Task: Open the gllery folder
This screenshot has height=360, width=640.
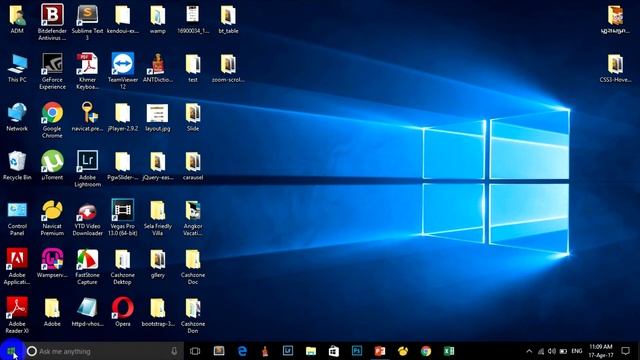Action: click(x=158, y=264)
